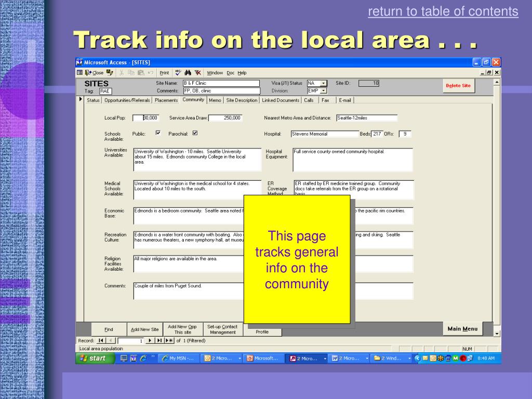Click the Local Pop field
This screenshot has height=399, width=532.
pos(145,118)
